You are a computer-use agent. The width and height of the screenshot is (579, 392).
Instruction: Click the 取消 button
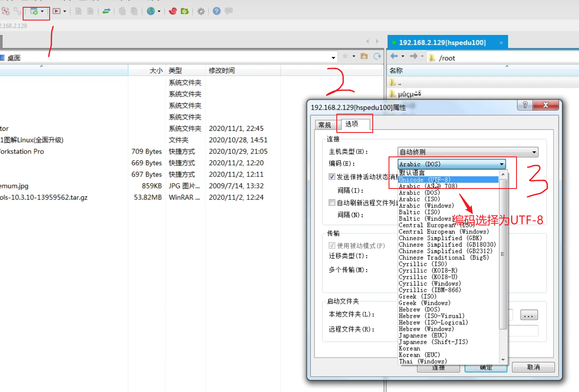pos(533,367)
